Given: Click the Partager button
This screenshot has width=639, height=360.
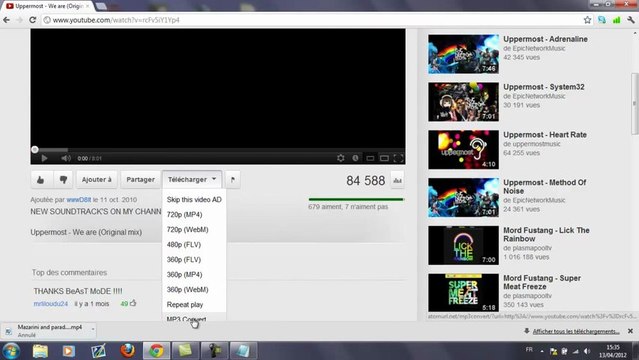Looking at the screenshot, I should (140, 180).
